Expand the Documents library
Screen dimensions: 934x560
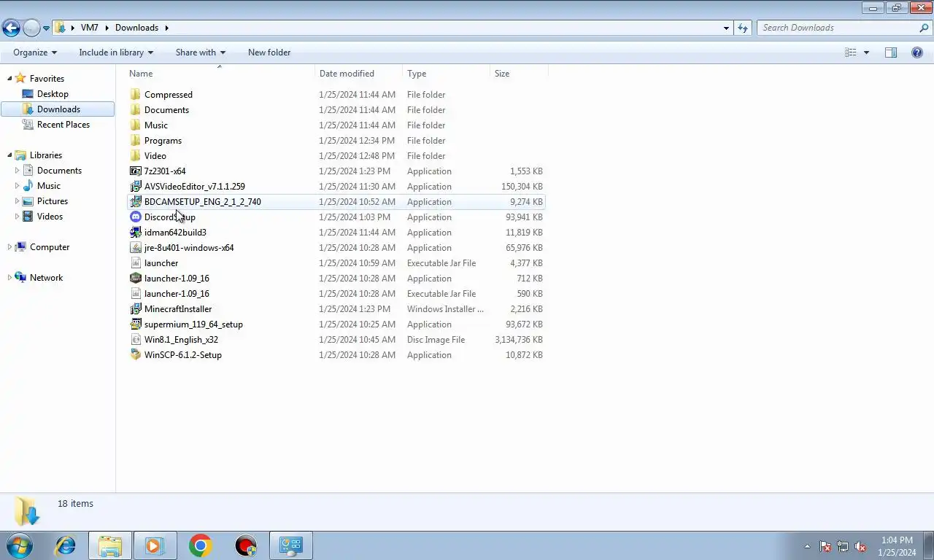[x=17, y=171]
